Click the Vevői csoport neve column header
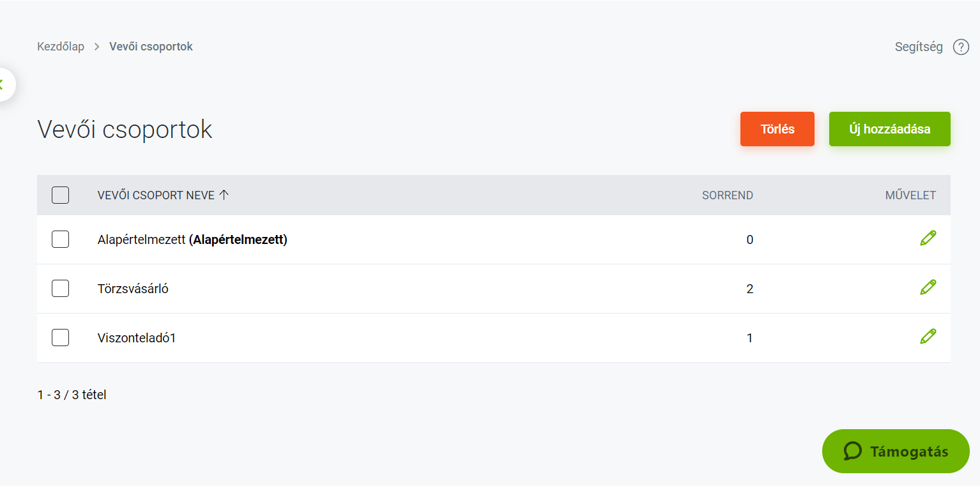Screen dimensions: 980x486 pyautogui.click(x=156, y=195)
